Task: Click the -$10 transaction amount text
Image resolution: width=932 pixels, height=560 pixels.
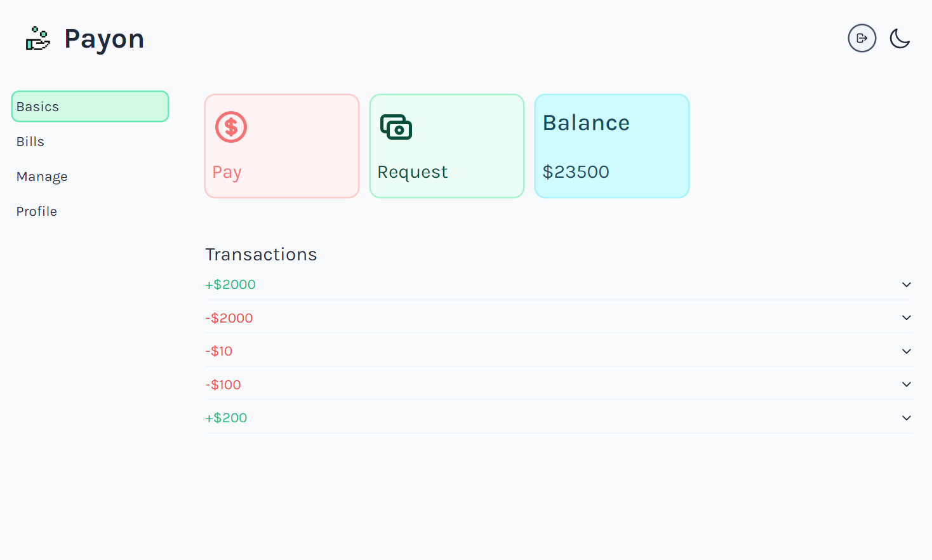Action: (x=219, y=351)
